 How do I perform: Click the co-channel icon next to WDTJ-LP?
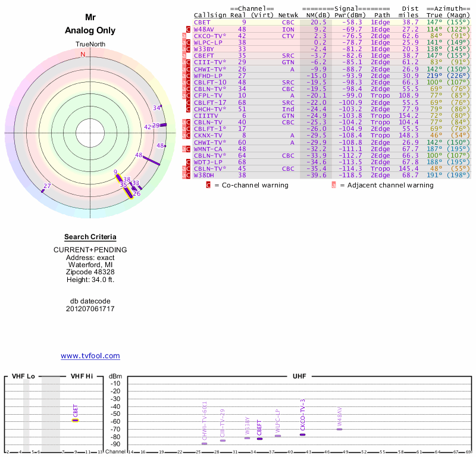(189, 162)
